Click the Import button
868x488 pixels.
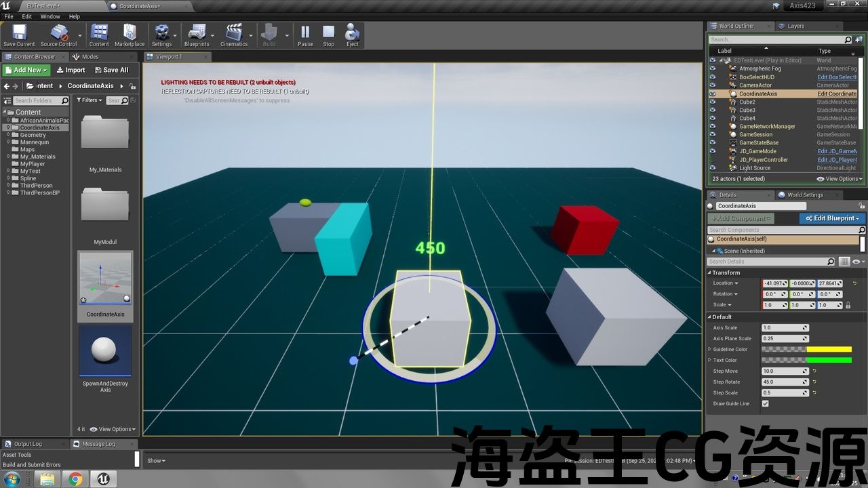[x=71, y=70]
